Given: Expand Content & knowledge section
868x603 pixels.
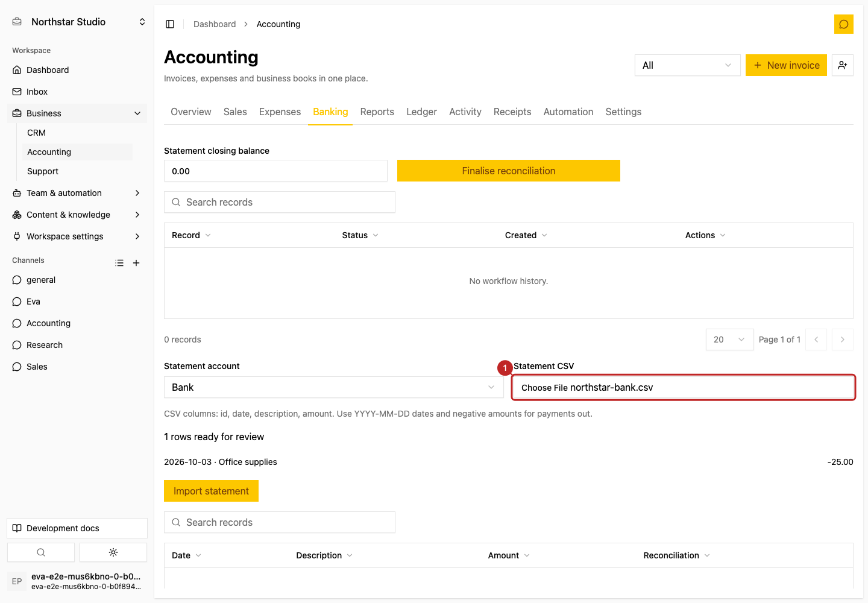Looking at the screenshot, I should tap(77, 215).
